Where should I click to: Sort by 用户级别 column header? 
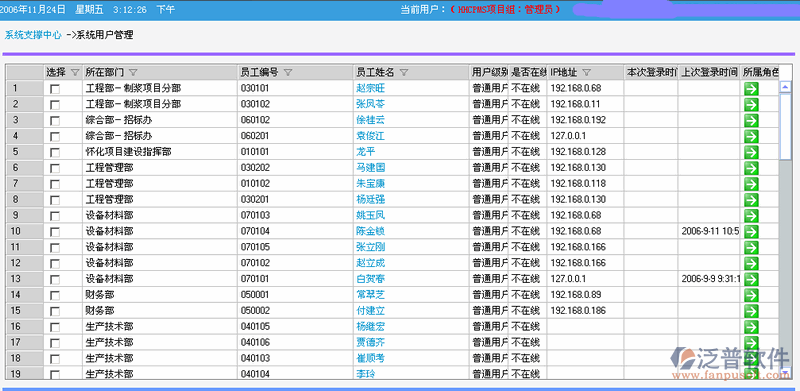pos(489,72)
